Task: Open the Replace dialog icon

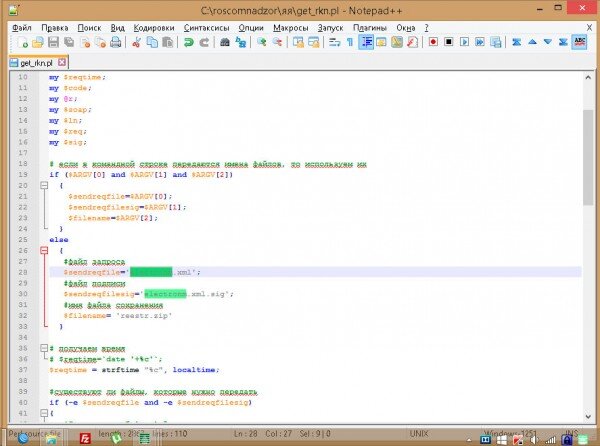Action: (241, 42)
